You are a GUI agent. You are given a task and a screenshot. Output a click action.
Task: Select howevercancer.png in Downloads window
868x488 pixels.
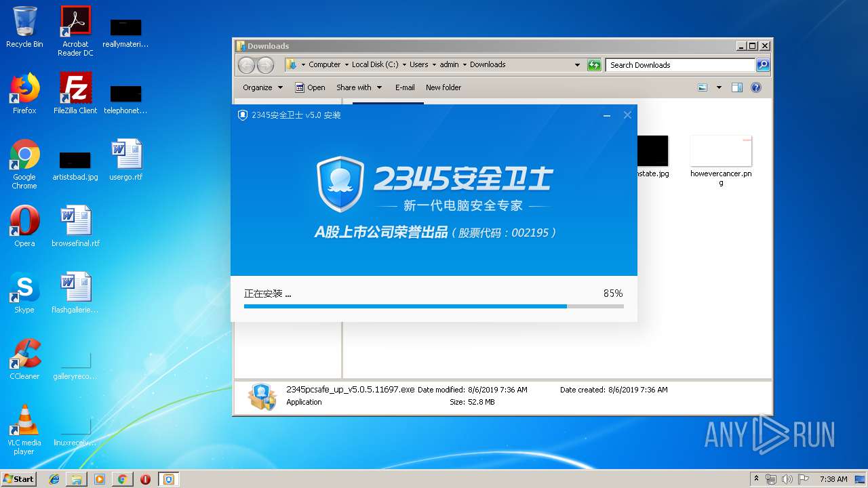pos(721,161)
